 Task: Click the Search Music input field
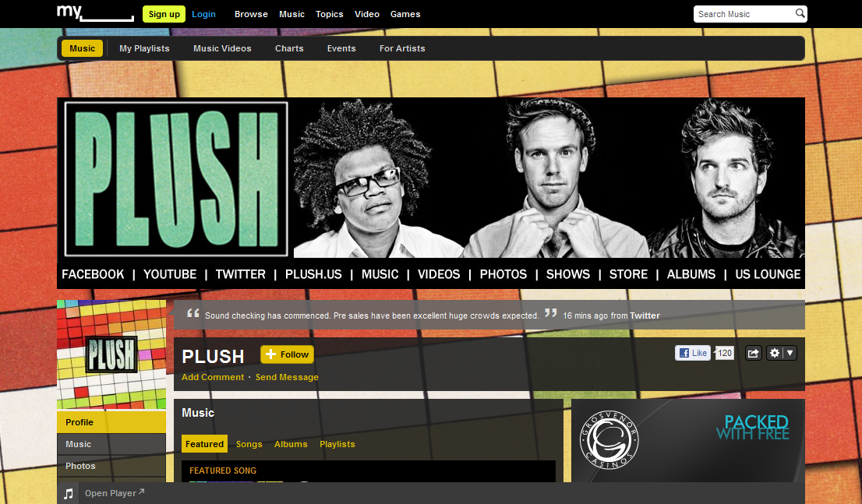744,14
